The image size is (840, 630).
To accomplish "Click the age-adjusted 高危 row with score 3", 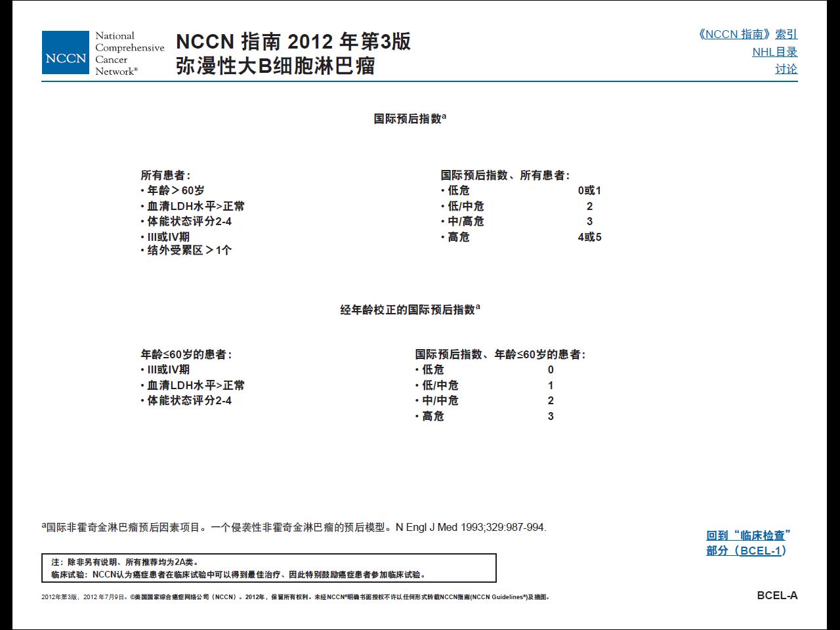I will point(484,416).
